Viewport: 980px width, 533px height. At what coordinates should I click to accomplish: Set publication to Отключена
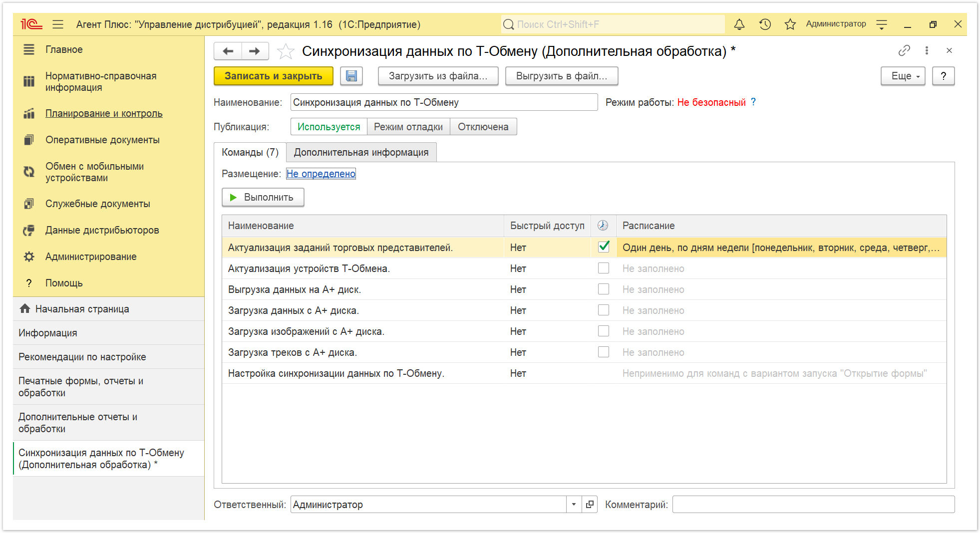pyautogui.click(x=483, y=127)
